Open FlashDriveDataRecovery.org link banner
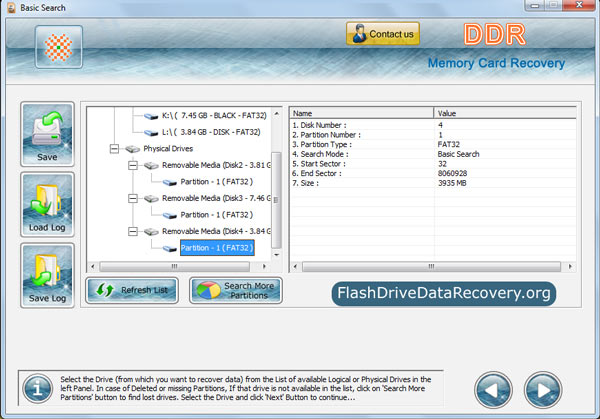The height and width of the screenshot is (419, 600). click(x=443, y=293)
